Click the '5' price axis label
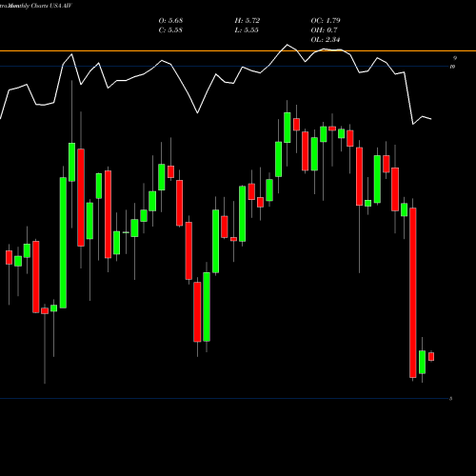Viewport: 476px width, 476px height. [451, 399]
